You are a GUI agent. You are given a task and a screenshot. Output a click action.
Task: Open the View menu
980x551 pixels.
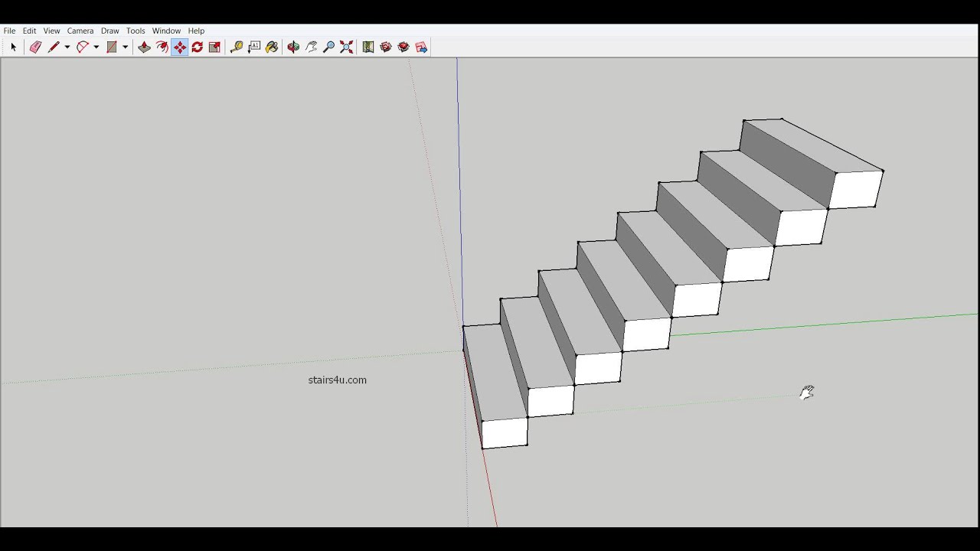pos(51,31)
